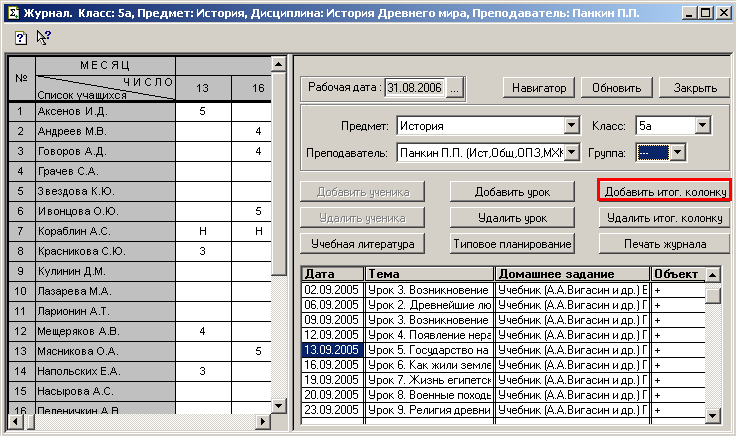Click the Навигатор button
The width and height of the screenshot is (736, 436).
pyautogui.click(x=538, y=88)
